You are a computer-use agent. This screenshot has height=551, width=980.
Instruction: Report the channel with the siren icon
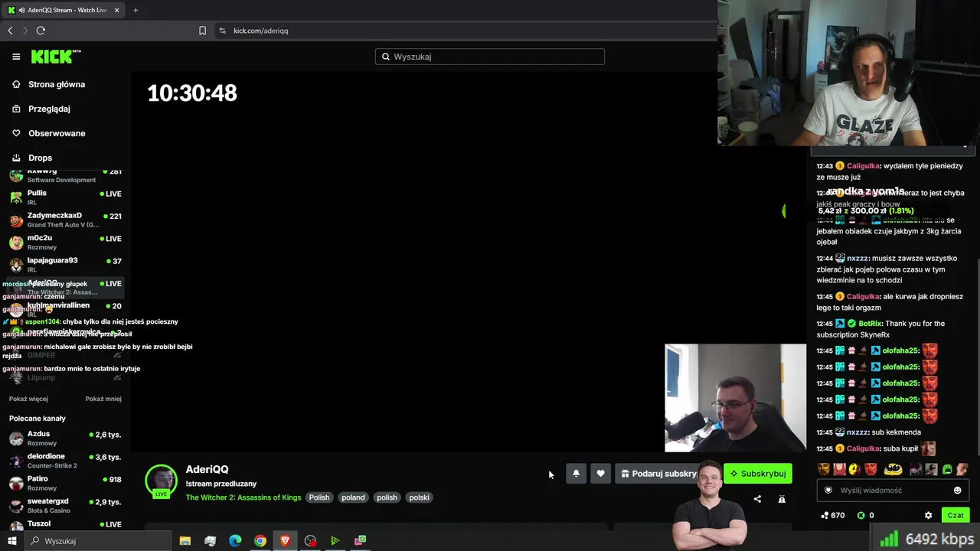(782, 499)
